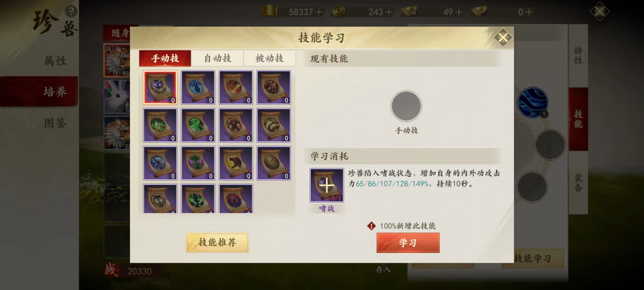This screenshot has height=290, width=644.
Task: Click the 嗜战 scroll with plus sign
Action: (x=327, y=185)
